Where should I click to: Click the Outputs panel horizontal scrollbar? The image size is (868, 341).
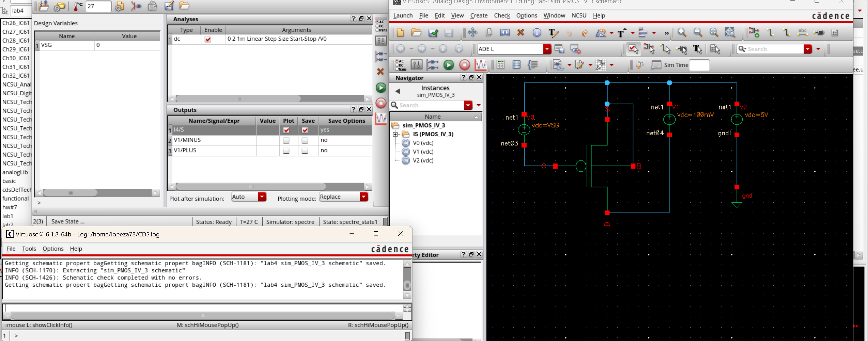pyautogui.click(x=251, y=186)
